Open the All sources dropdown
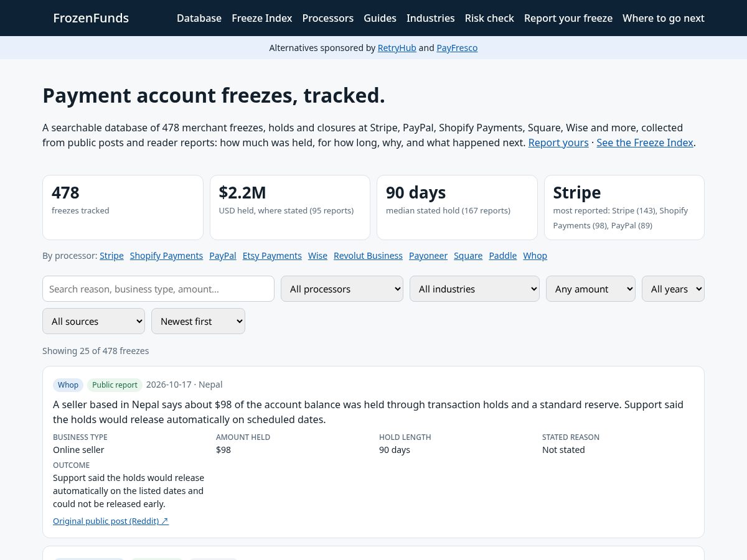 click(93, 321)
